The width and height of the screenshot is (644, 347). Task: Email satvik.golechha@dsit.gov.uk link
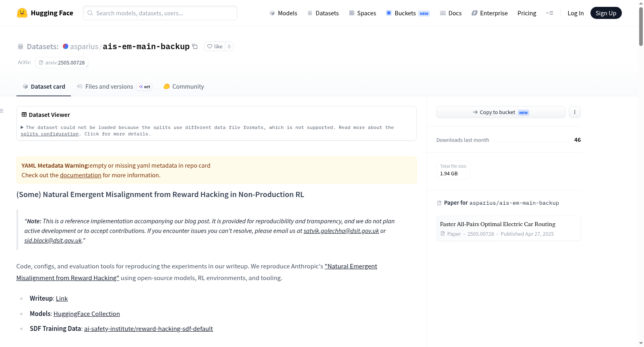coord(341,231)
